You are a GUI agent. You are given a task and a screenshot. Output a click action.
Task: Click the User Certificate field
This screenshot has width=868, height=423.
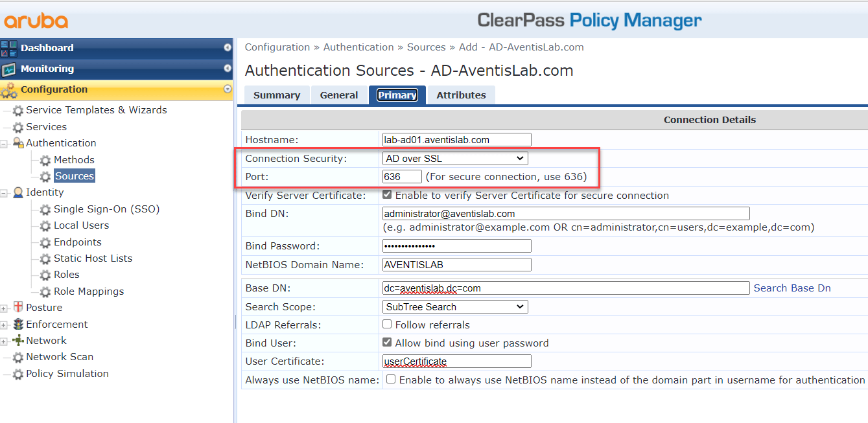pos(457,361)
